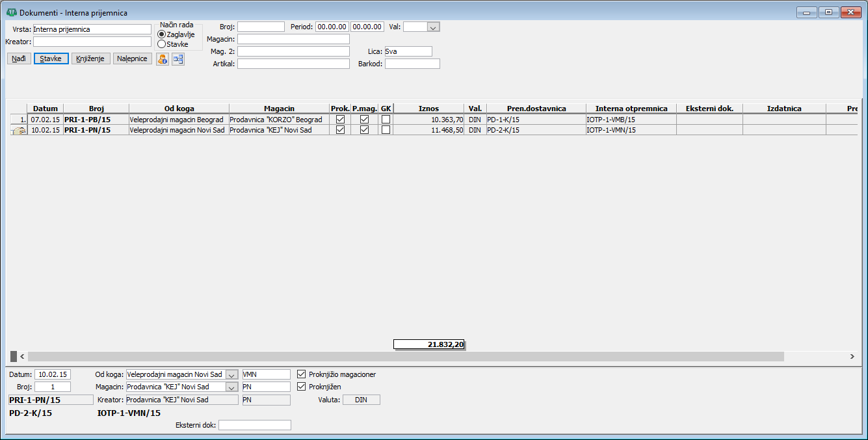Toggle GK checkbox for PRI-1-PN/15 row

click(386, 130)
